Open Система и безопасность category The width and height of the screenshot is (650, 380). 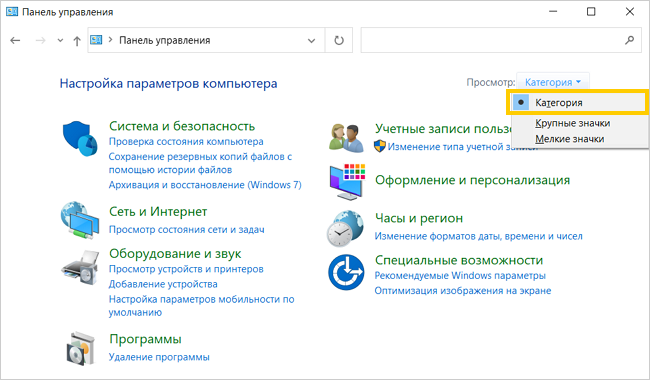(182, 126)
